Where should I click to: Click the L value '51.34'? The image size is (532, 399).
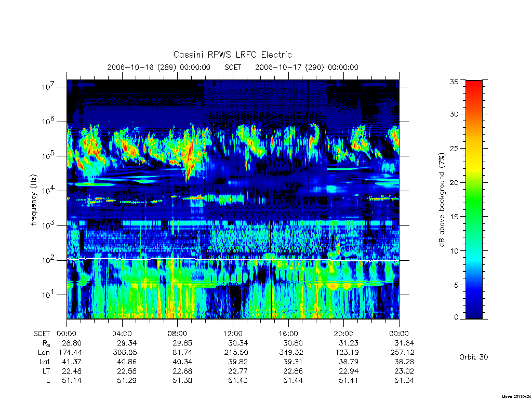[x=404, y=381]
